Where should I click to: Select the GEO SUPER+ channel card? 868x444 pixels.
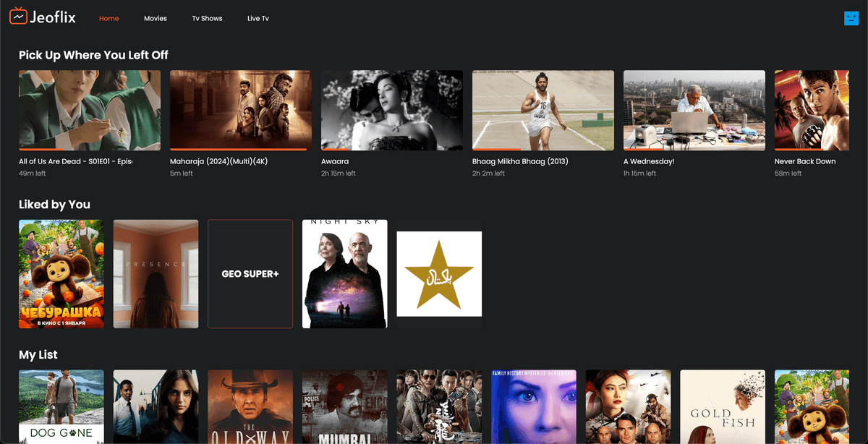(x=250, y=274)
